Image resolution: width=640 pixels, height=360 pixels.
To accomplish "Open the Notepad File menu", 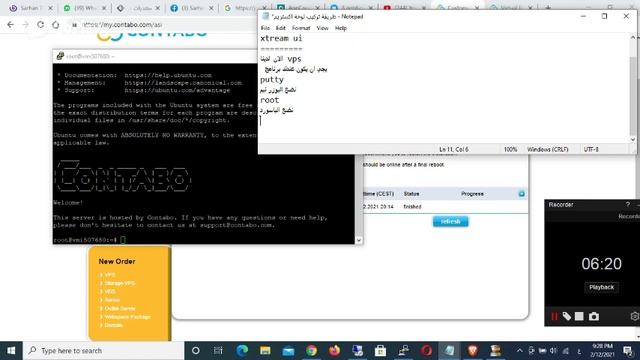I will (265, 28).
